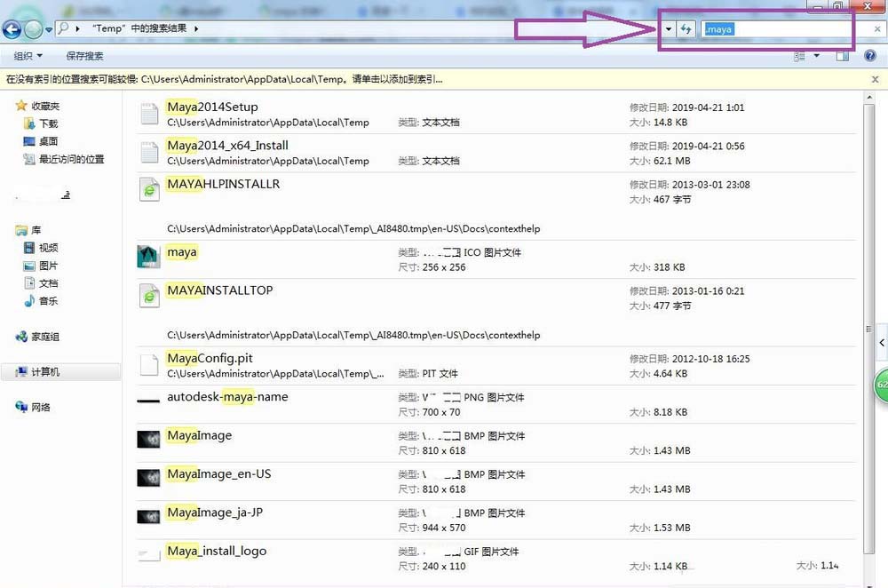Viewport: 888px width, 588px height.
Task: Open the help question mark icon
Action: [x=870, y=56]
